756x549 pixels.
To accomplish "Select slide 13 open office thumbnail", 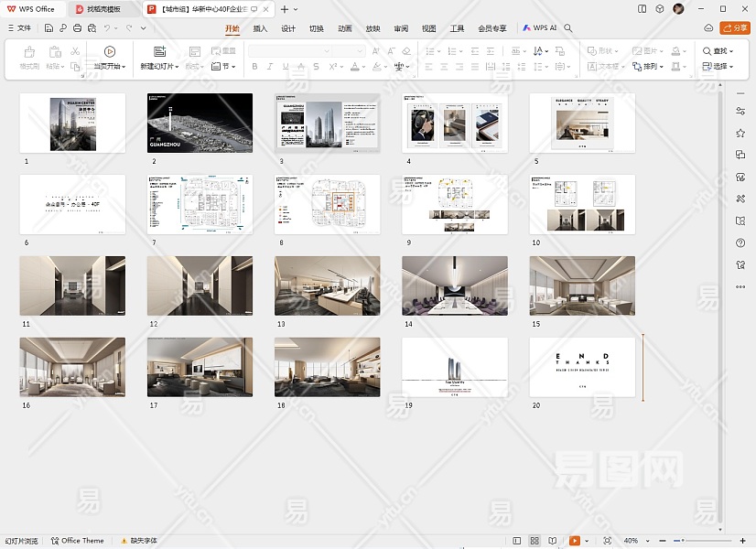I will point(327,285).
